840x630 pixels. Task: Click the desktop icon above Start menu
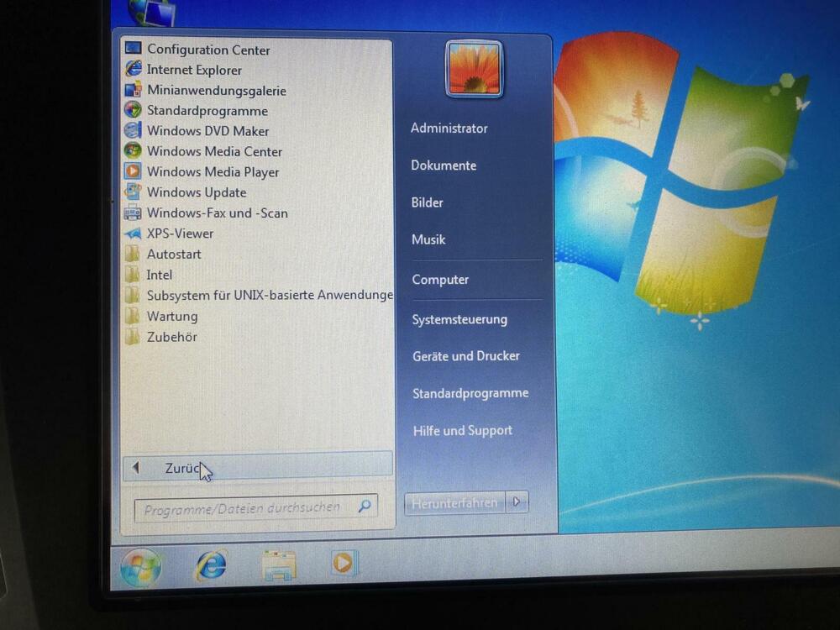151,12
